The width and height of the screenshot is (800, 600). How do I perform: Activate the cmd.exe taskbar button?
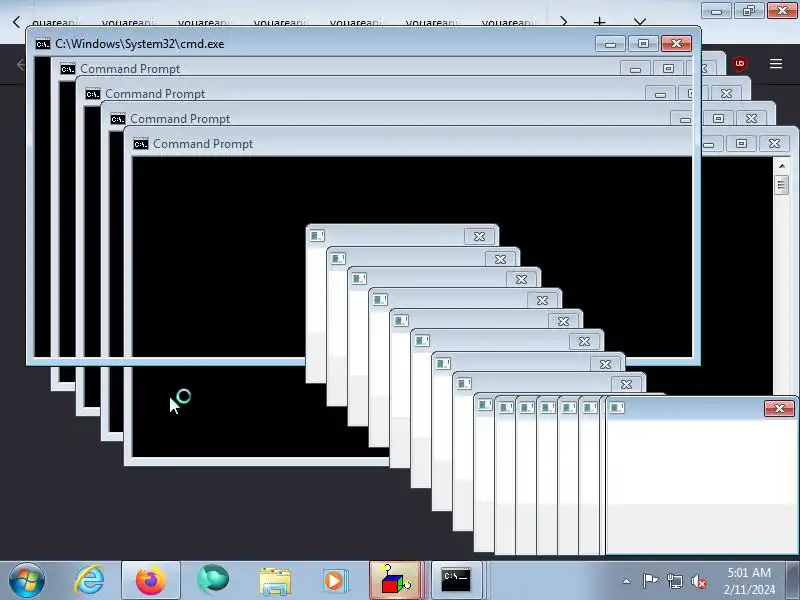coord(456,581)
